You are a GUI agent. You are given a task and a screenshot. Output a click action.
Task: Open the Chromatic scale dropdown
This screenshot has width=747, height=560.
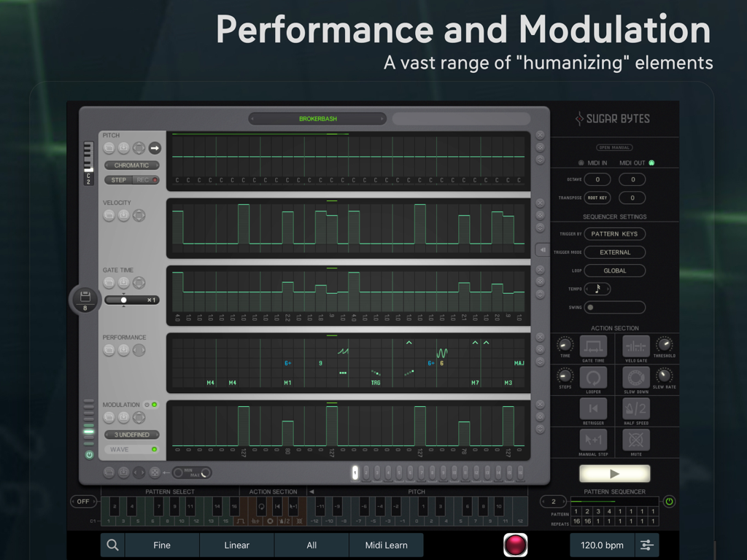point(131,166)
